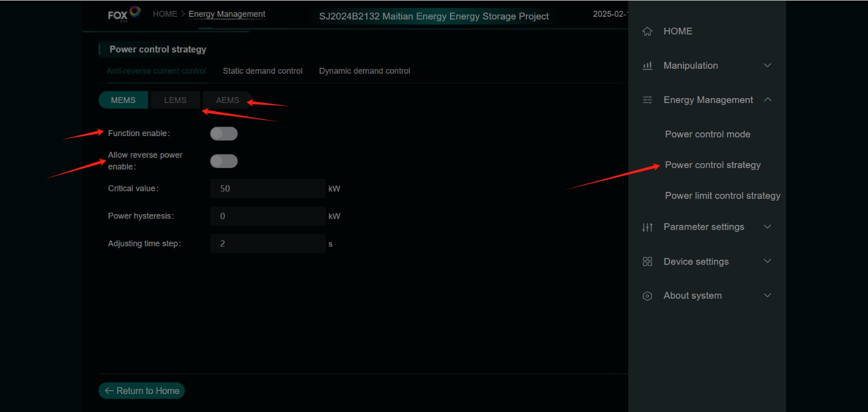Click the Adjusting time step input field
868x412 pixels.
(267, 244)
